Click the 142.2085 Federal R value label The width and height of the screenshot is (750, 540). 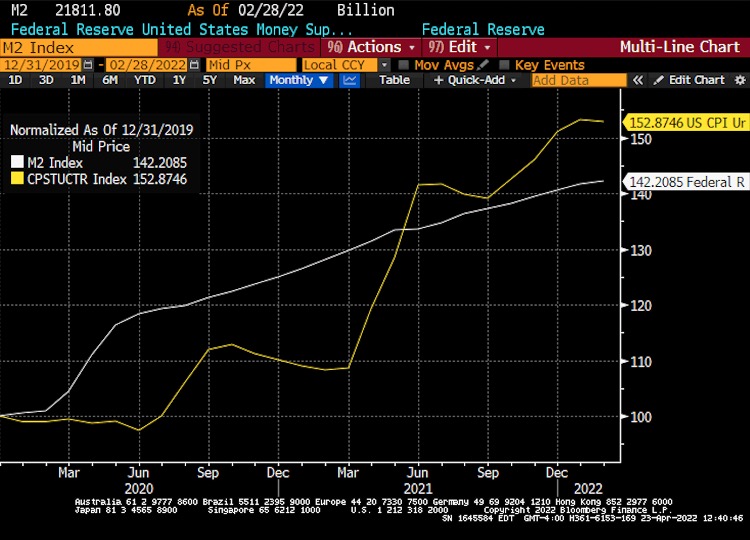coord(686,182)
